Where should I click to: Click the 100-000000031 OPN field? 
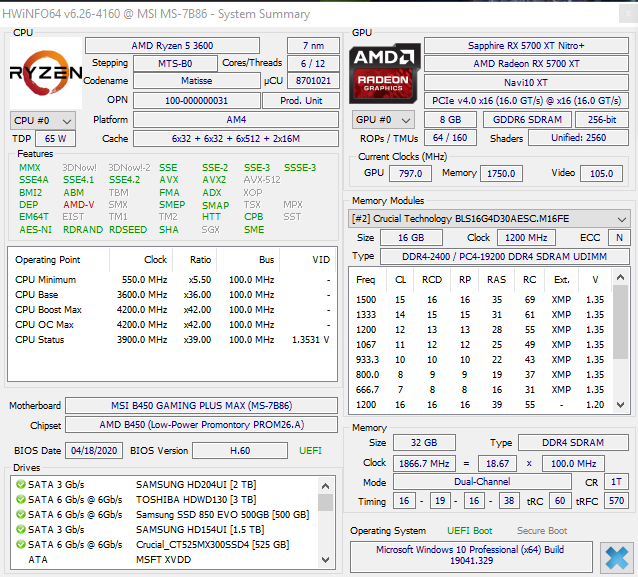pyautogui.click(x=197, y=101)
